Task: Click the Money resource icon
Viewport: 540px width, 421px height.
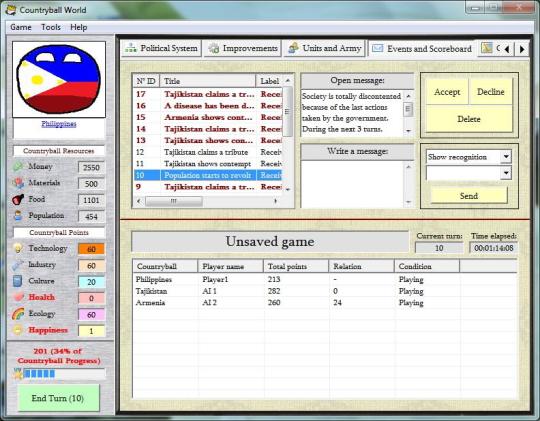Action: coord(18,166)
